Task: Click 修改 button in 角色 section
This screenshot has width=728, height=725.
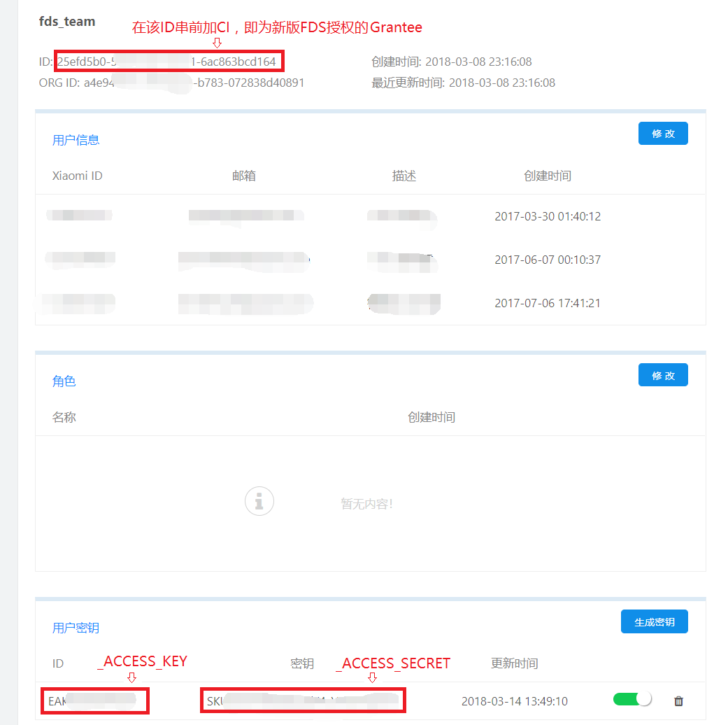Action: (663, 375)
